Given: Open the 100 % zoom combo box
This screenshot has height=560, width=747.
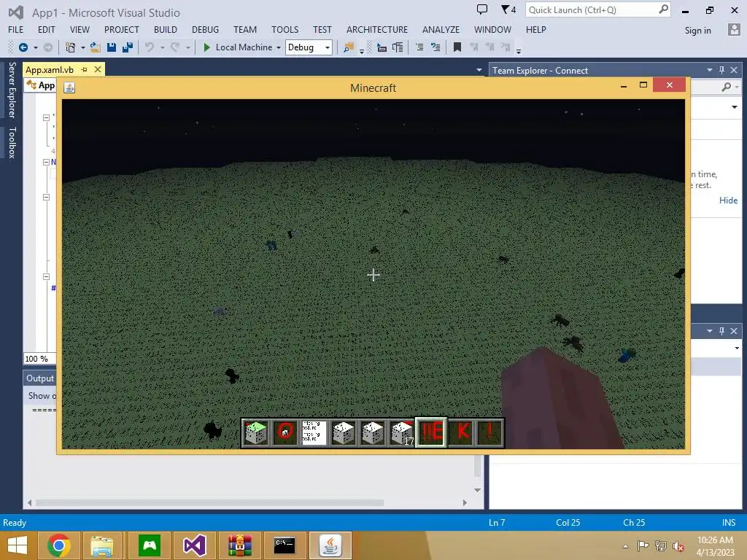Looking at the screenshot, I should pyautogui.click(x=40, y=359).
